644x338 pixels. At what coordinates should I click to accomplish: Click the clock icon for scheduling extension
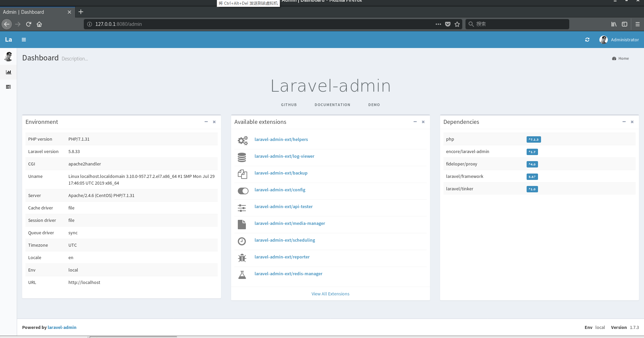tap(242, 241)
